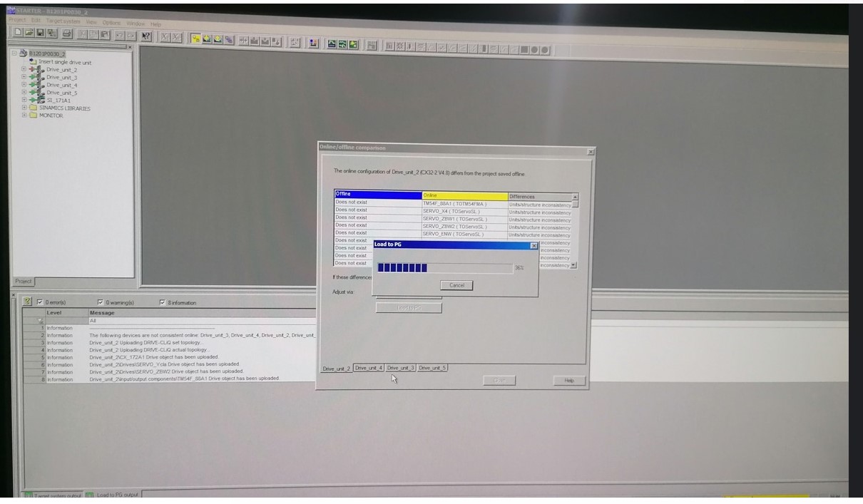Click Help button in Online/offline comparison dialog
The height and width of the screenshot is (504, 863).
(x=569, y=381)
